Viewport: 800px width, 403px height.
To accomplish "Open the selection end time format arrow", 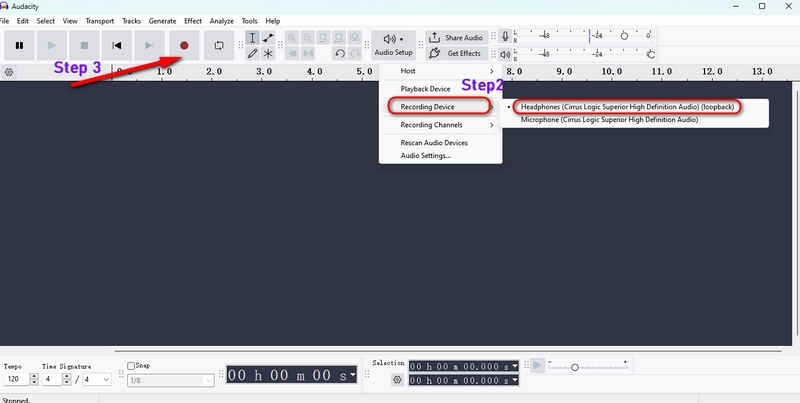I will point(515,381).
